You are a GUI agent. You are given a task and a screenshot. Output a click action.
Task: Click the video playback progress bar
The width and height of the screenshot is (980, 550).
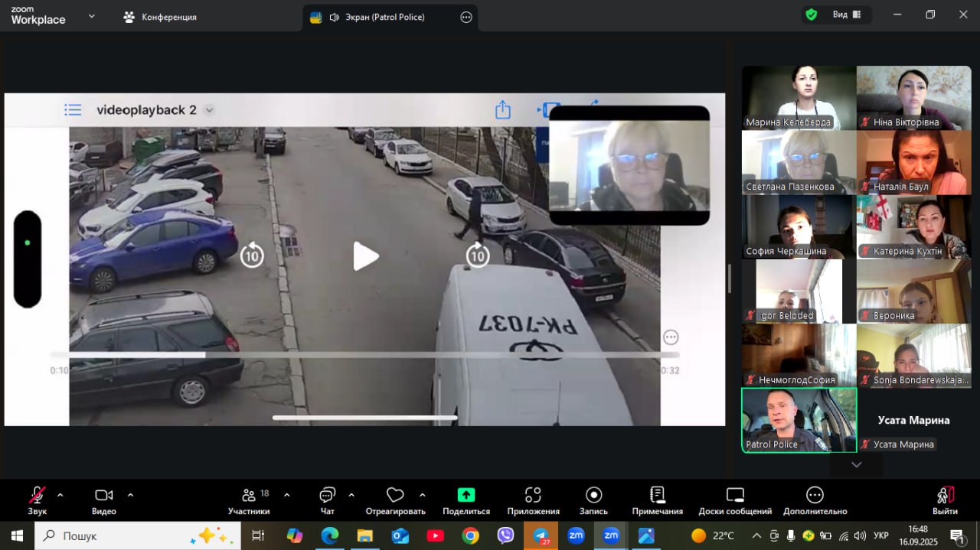pos(364,355)
